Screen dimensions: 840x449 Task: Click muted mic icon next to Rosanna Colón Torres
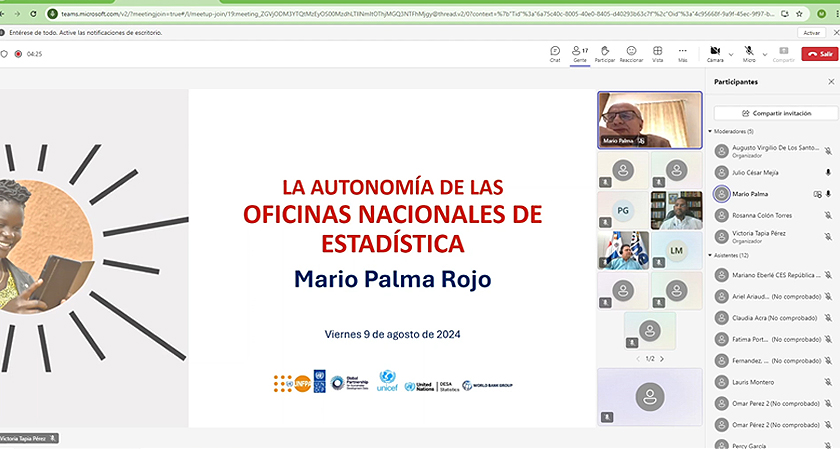(828, 215)
